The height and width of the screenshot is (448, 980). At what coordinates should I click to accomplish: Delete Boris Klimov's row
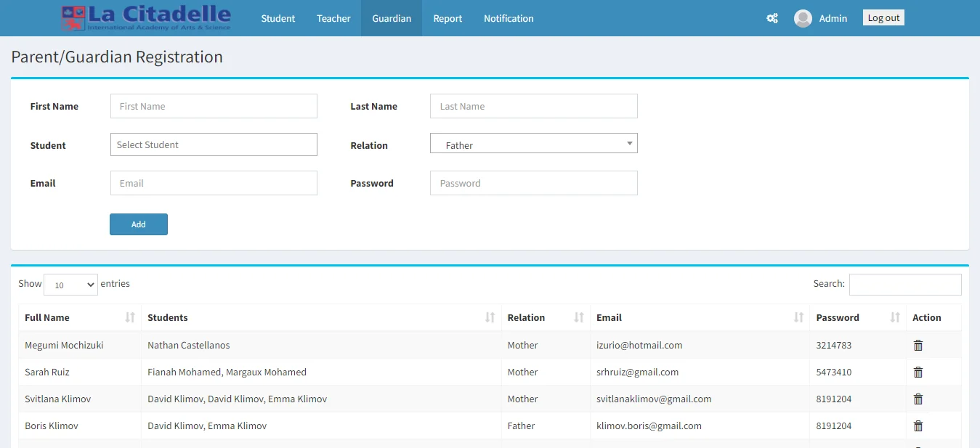point(918,426)
